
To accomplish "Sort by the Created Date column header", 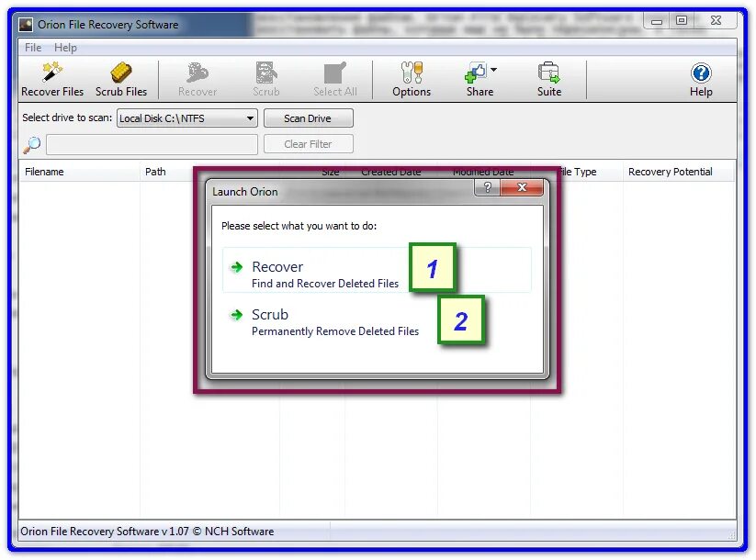I will (x=391, y=172).
